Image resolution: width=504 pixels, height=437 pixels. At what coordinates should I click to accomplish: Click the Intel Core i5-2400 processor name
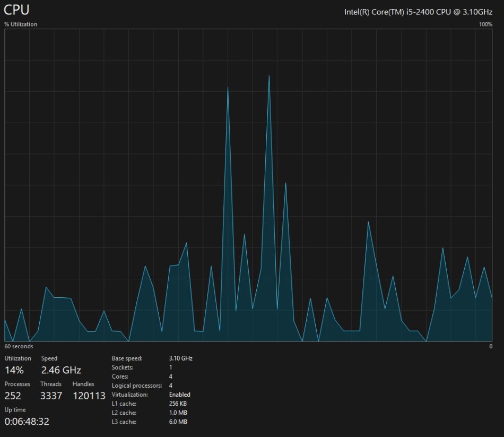click(x=418, y=12)
